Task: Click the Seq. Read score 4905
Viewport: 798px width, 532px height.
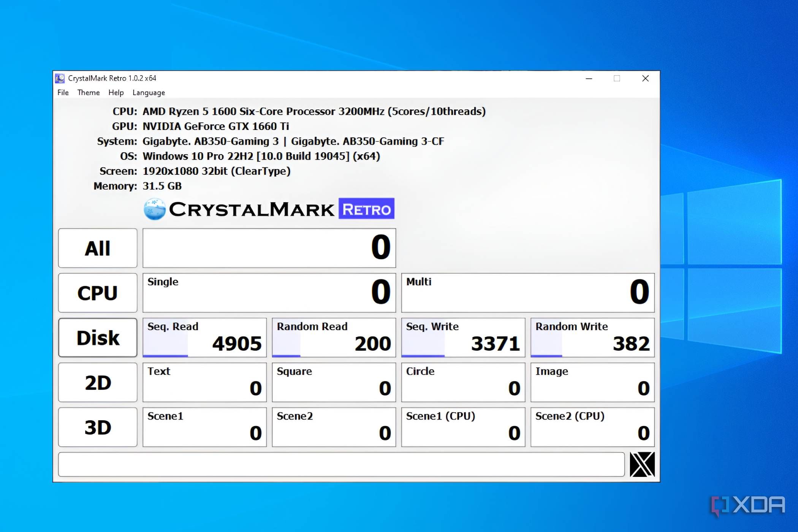Action: (x=204, y=337)
